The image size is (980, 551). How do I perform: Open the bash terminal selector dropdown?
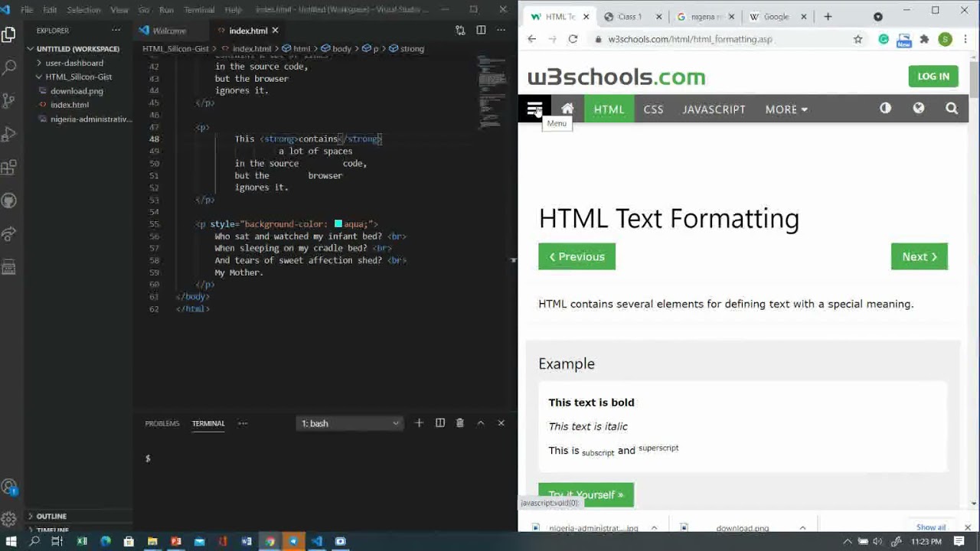(349, 423)
